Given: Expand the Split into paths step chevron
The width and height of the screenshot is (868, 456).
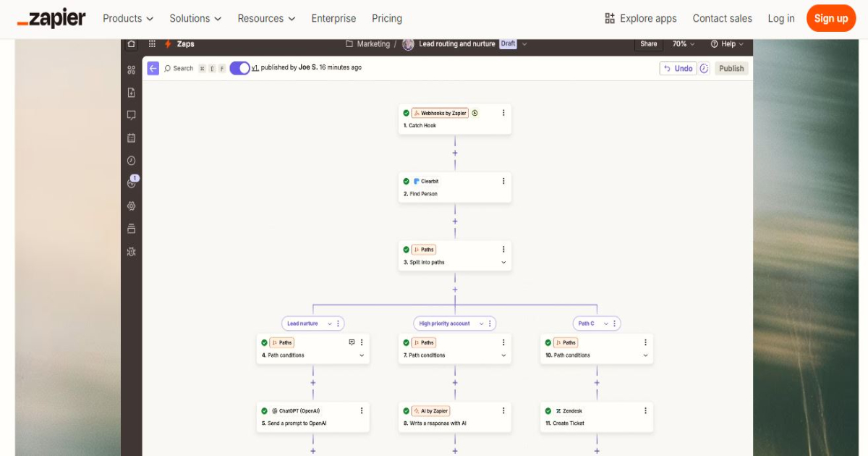Looking at the screenshot, I should [503, 262].
